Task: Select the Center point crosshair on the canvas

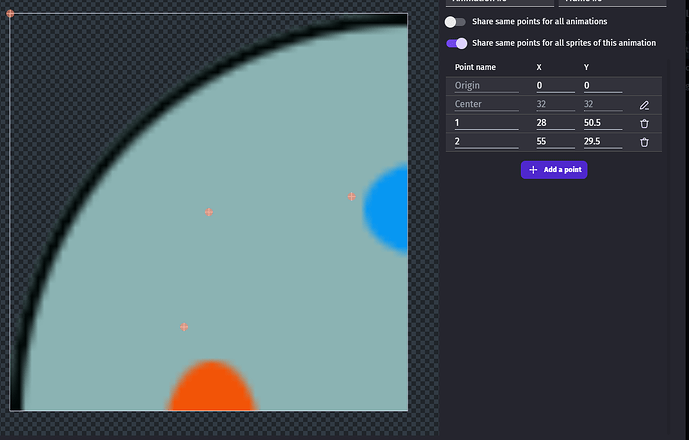Action: (209, 212)
